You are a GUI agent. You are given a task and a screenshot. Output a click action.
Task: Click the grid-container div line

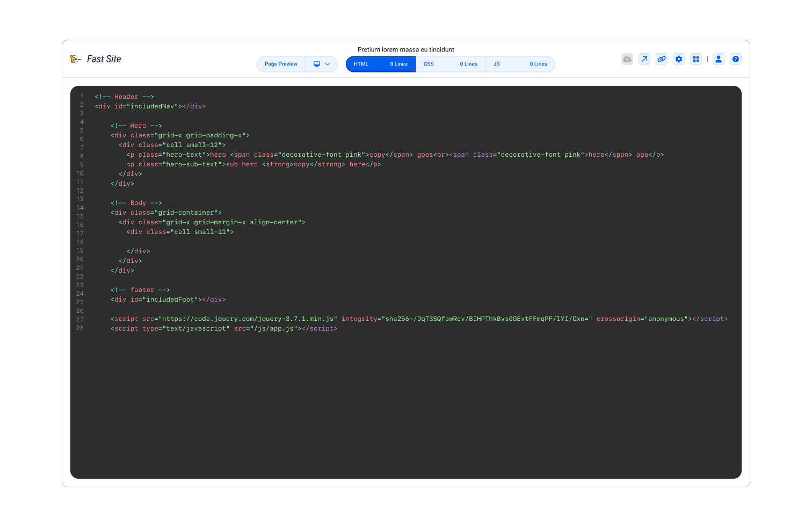click(166, 213)
